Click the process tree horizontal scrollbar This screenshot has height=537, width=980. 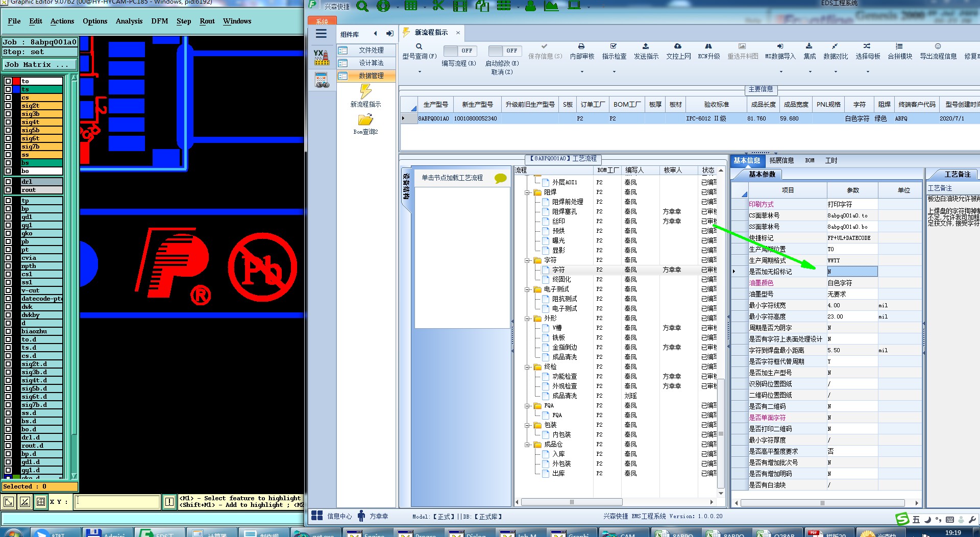click(x=571, y=502)
